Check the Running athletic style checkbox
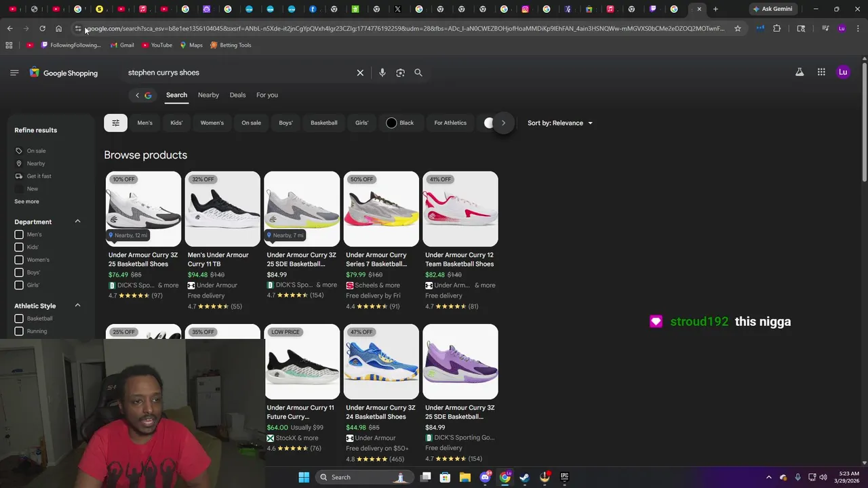Viewport: 868px width, 488px height. point(19,331)
